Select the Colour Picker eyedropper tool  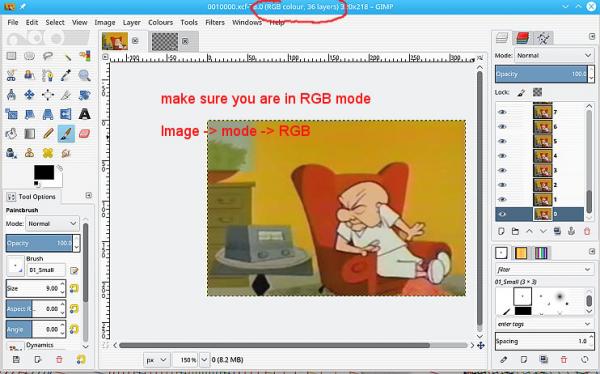(x=66, y=75)
